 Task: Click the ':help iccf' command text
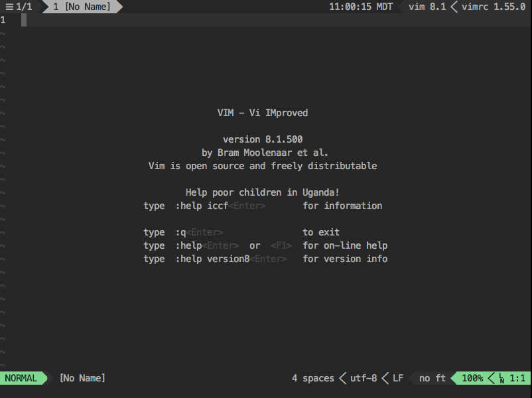coord(202,206)
